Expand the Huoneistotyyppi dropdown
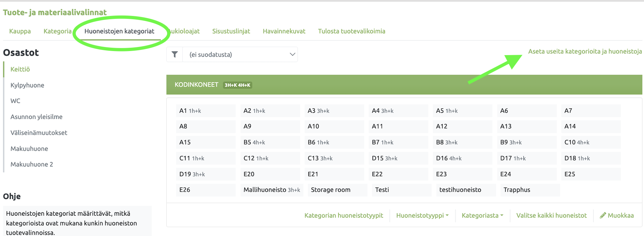The height and width of the screenshot is (236, 644). tap(422, 215)
